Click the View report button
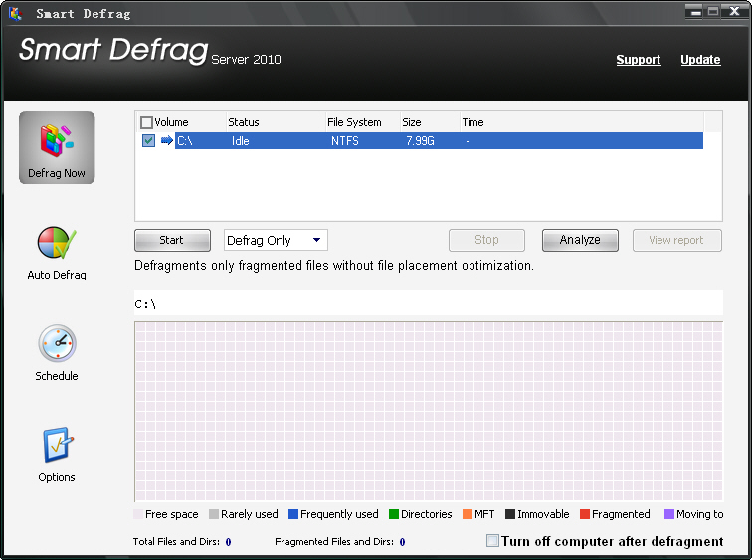 coord(676,240)
